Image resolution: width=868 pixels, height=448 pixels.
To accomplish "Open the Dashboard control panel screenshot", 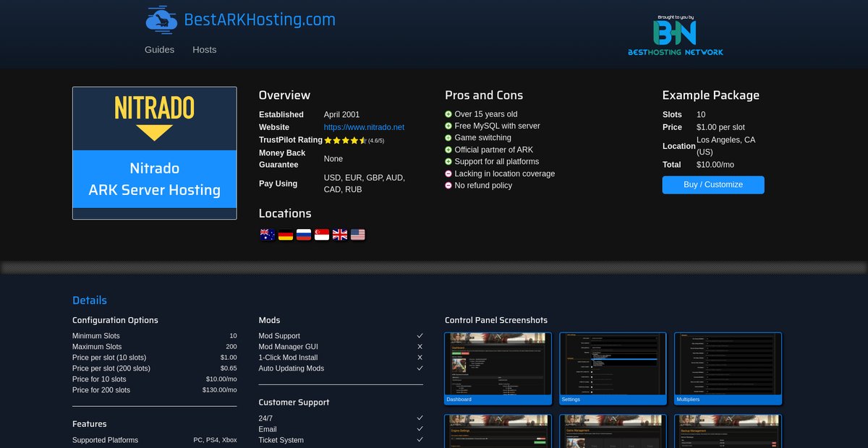I will tap(498, 369).
